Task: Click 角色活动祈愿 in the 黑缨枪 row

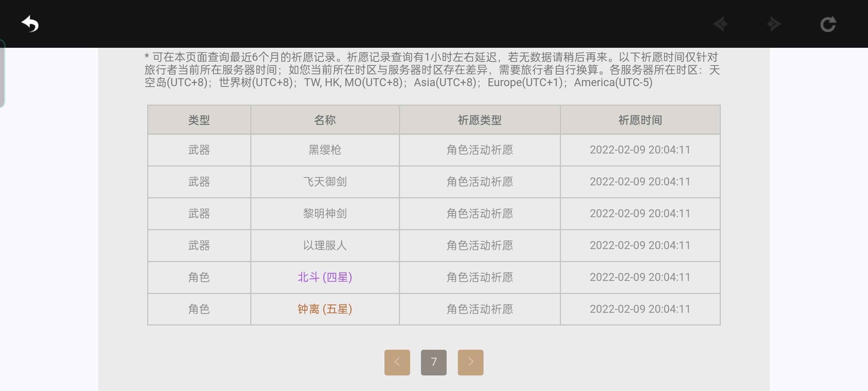Action: tap(480, 150)
